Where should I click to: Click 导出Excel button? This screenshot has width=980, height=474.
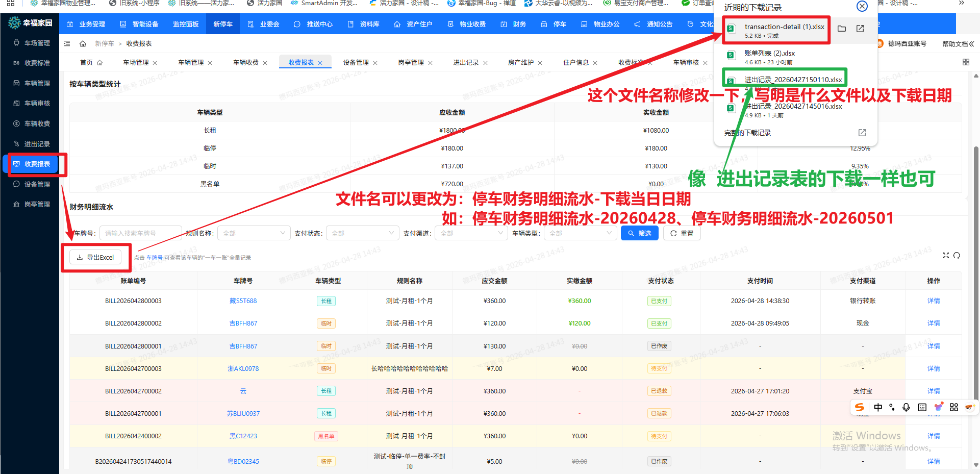tap(95, 258)
